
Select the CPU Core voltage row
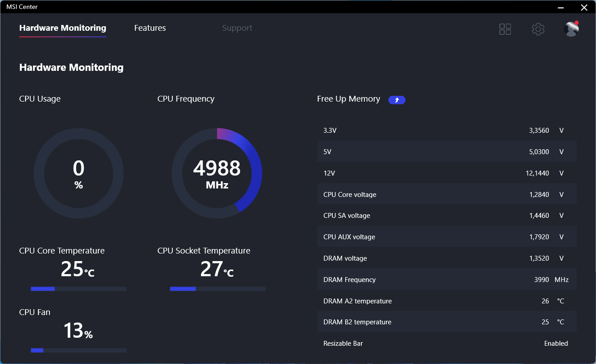pyautogui.click(x=447, y=195)
